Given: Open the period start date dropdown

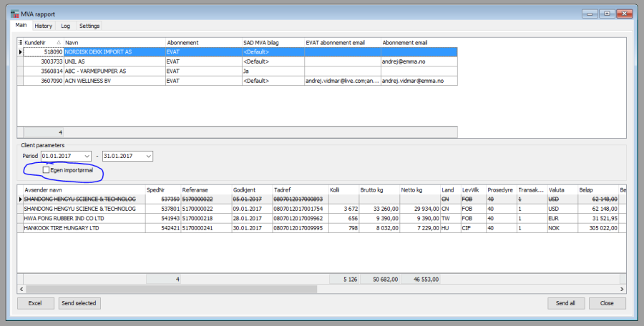Looking at the screenshot, I should 87,156.
